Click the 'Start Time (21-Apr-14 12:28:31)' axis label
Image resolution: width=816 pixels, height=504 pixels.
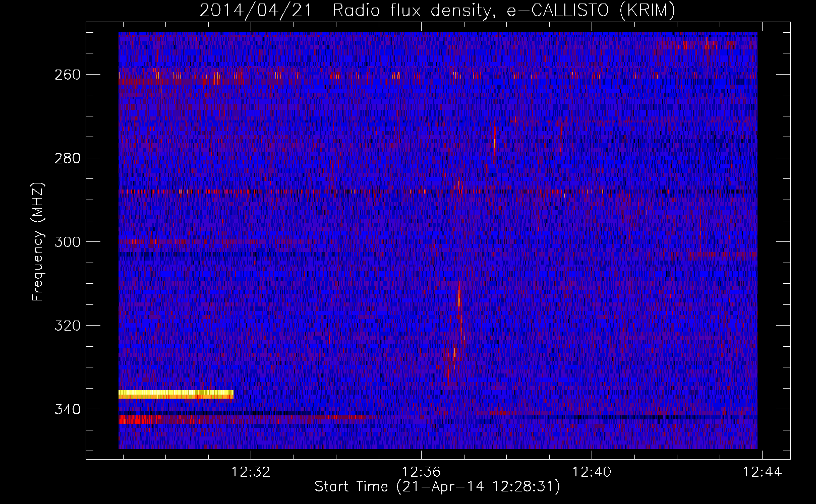pos(437,487)
